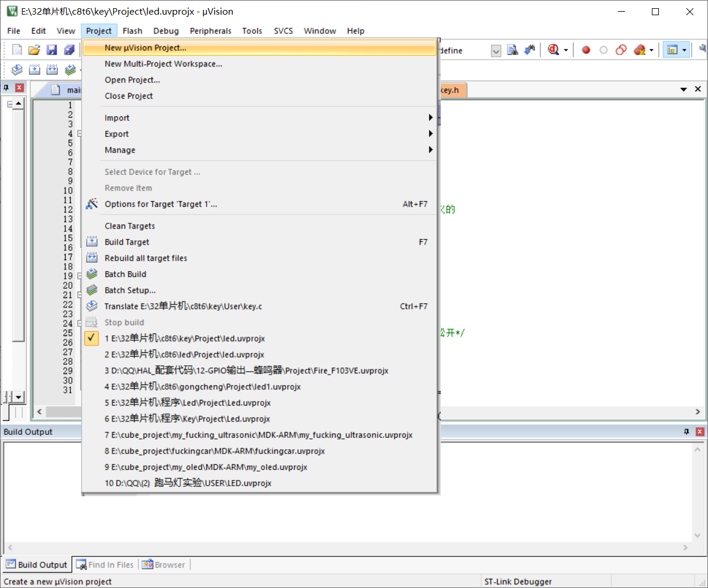Image resolution: width=708 pixels, height=588 pixels.
Task: Select checked recent project 1 key led.uvprojx
Action: (x=260, y=338)
